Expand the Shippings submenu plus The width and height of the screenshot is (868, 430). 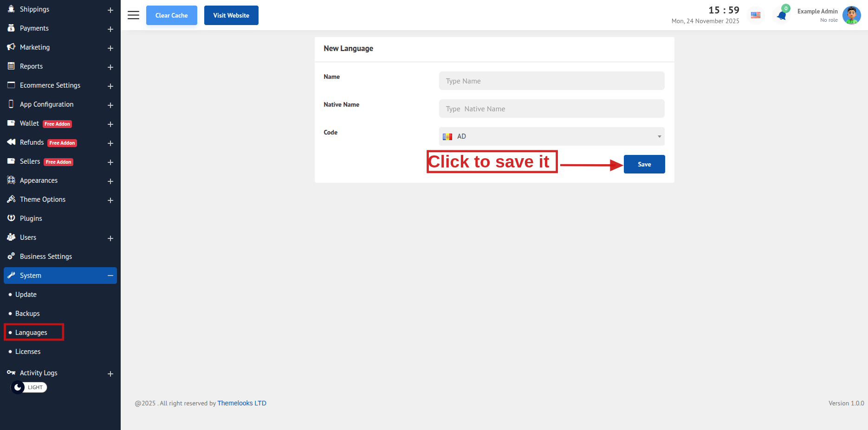(110, 10)
